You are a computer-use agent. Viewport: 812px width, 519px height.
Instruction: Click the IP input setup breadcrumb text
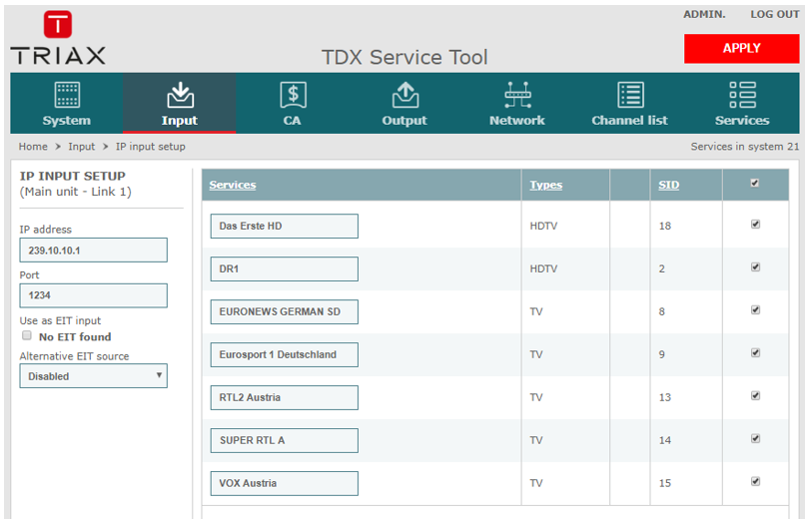[x=150, y=147]
